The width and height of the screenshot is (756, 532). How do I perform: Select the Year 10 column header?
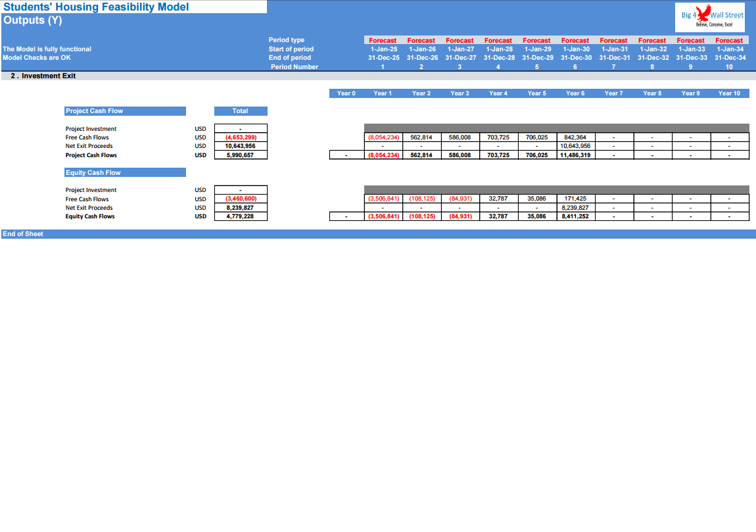click(729, 93)
